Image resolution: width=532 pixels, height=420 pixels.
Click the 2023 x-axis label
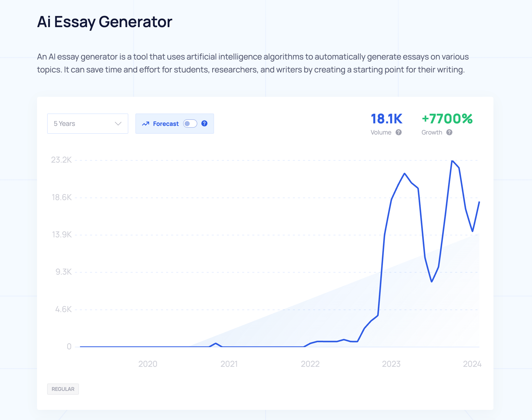391,364
